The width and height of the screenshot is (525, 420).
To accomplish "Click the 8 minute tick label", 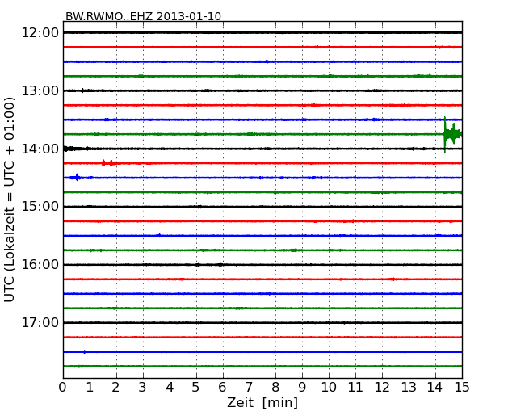I will click(275, 388).
